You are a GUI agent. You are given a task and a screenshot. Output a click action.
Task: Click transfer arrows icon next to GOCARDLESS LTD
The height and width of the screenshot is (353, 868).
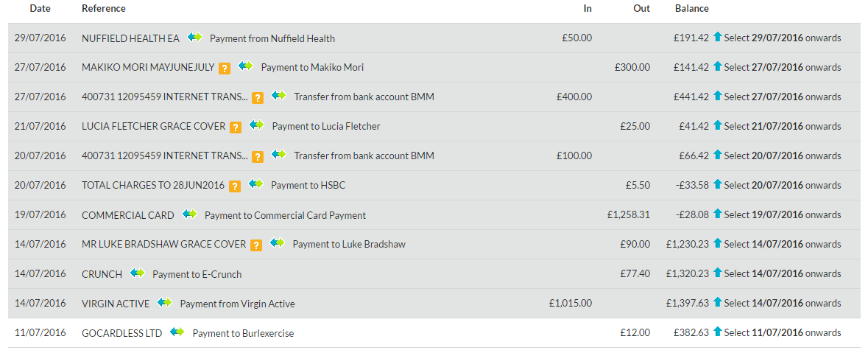(177, 332)
